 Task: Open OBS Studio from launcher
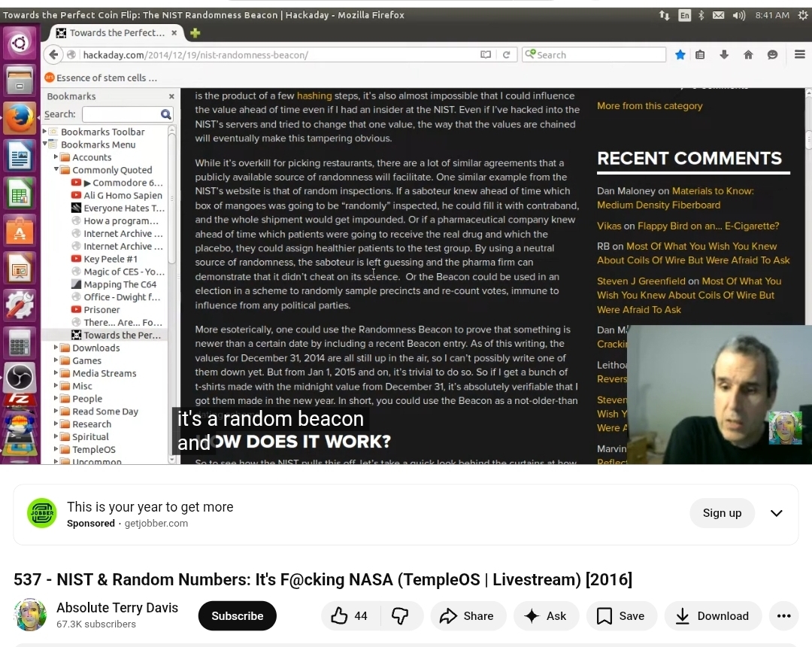[20, 377]
